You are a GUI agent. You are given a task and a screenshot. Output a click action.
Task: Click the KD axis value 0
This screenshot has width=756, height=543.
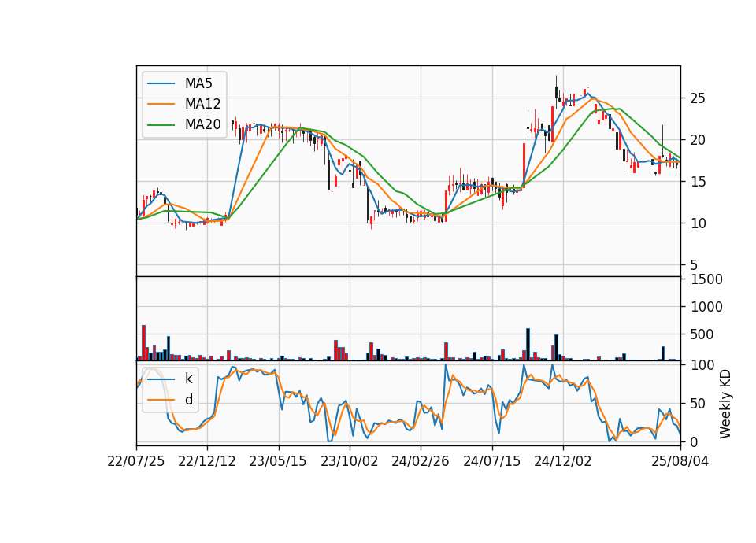[695, 441]
